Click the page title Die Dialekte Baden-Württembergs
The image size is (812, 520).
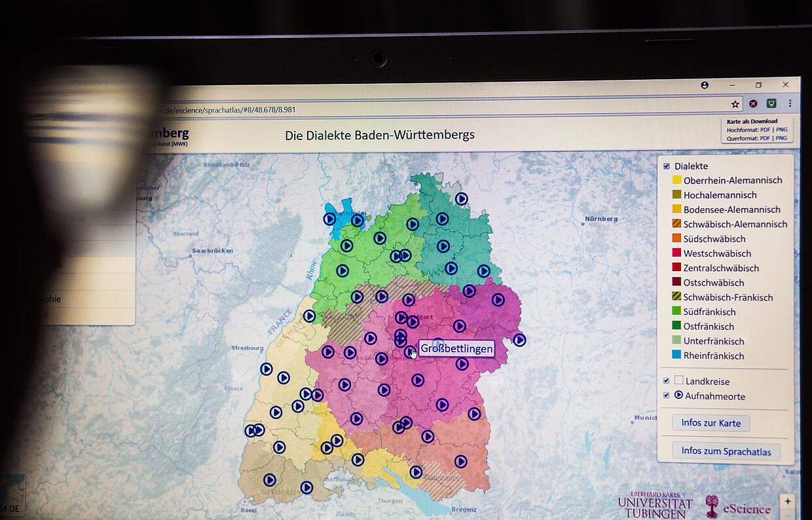click(x=380, y=135)
